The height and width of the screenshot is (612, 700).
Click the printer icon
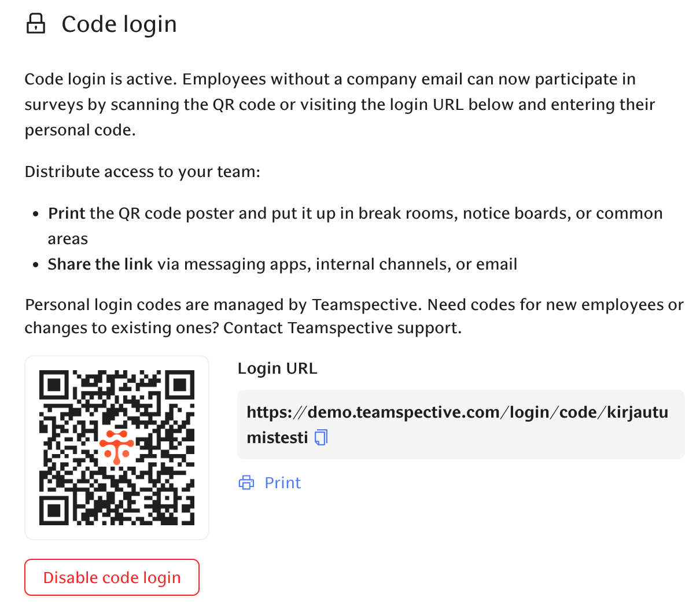tap(246, 482)
